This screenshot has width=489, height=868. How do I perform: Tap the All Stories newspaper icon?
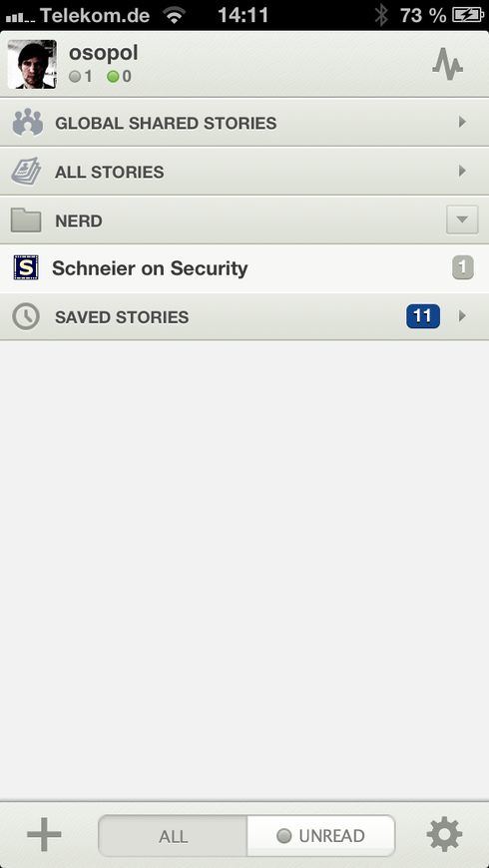(x=26, y=171)
